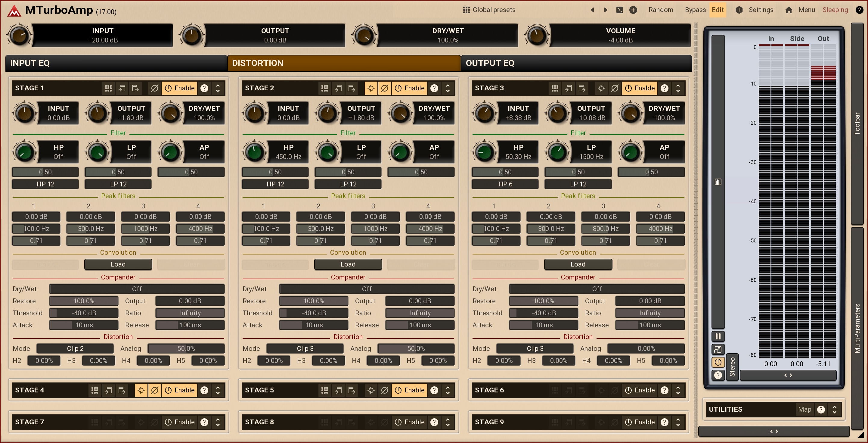Click the Menu home icon
868x443 pixels.
[789, 10]
